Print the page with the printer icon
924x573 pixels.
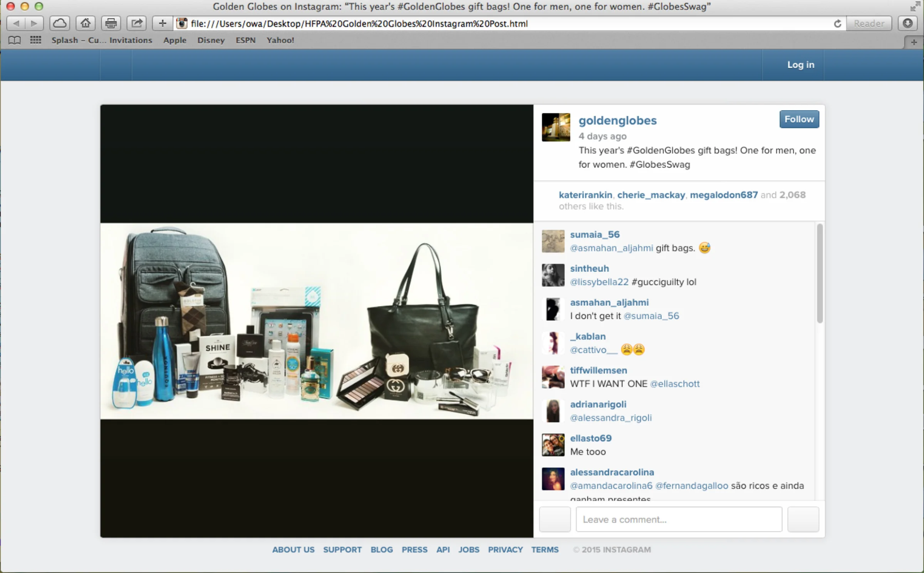pyautogui.click(x=111, y=23)
